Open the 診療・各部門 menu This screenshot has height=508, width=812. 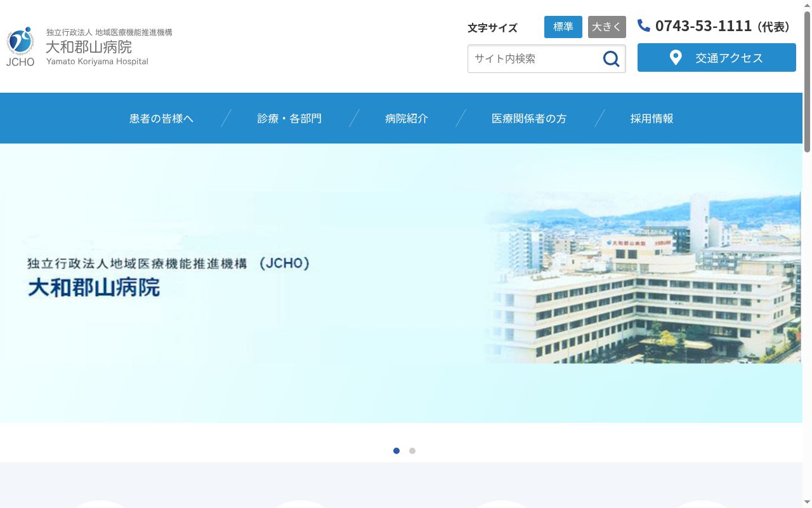(289, 118)
